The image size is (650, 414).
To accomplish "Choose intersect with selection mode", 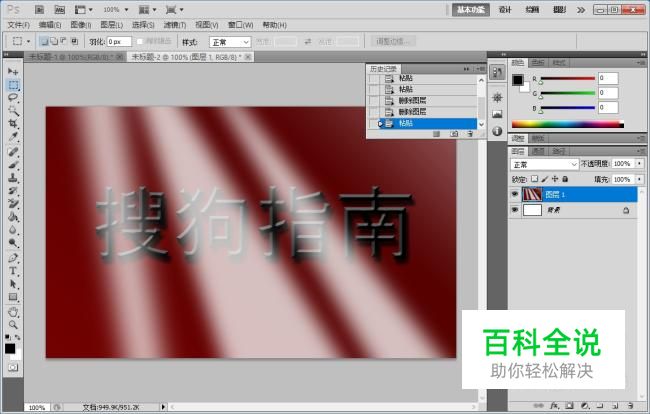I will [x=74, y=41].
